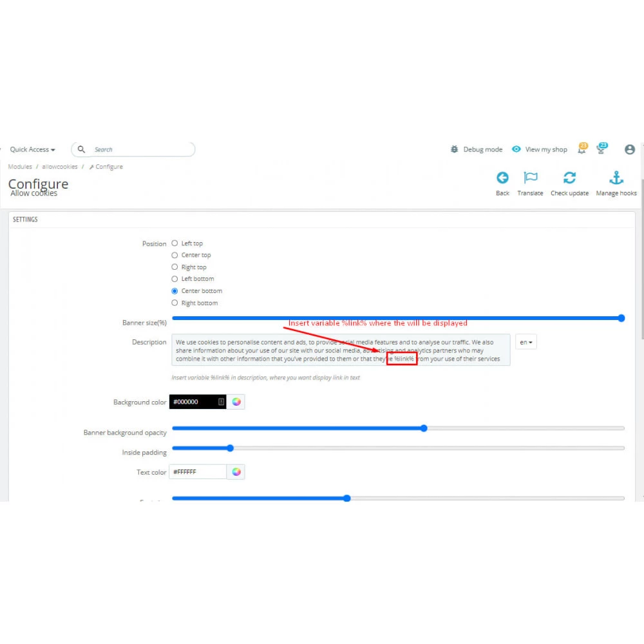Open the orange notifications bell

(582, 148)
